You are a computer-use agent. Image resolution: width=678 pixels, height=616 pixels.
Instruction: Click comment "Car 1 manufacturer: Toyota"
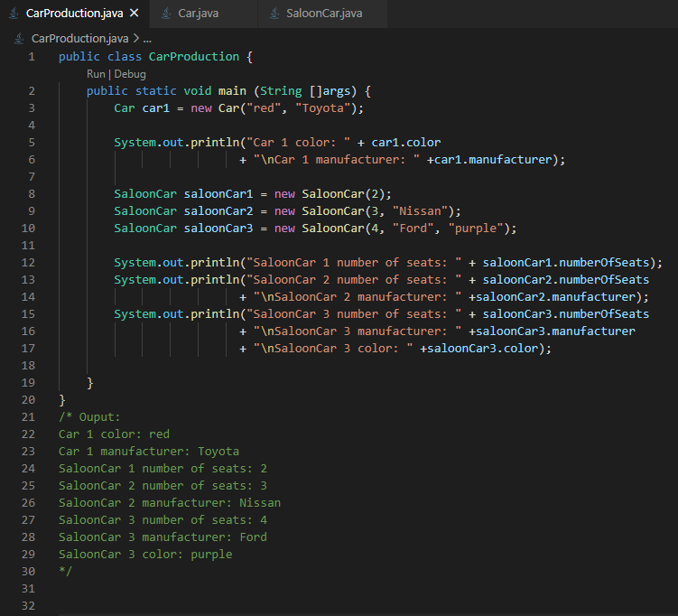click(x=149, y=452)
